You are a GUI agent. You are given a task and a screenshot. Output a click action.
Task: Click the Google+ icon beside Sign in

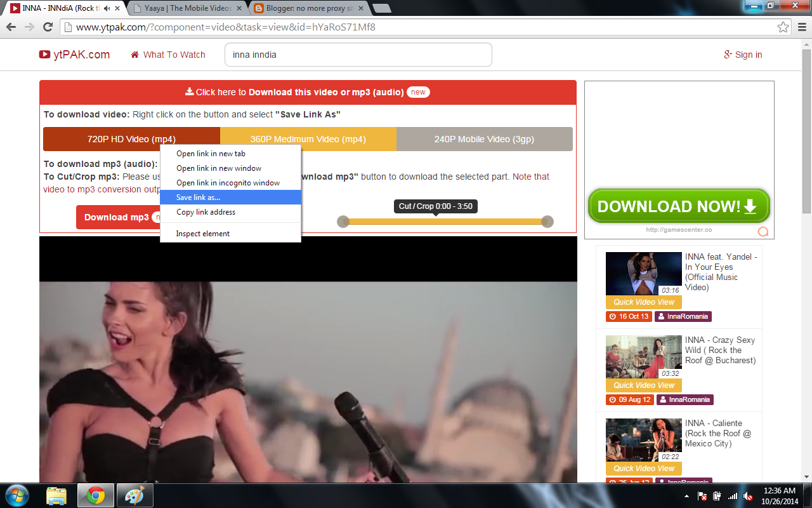point(728,55)
